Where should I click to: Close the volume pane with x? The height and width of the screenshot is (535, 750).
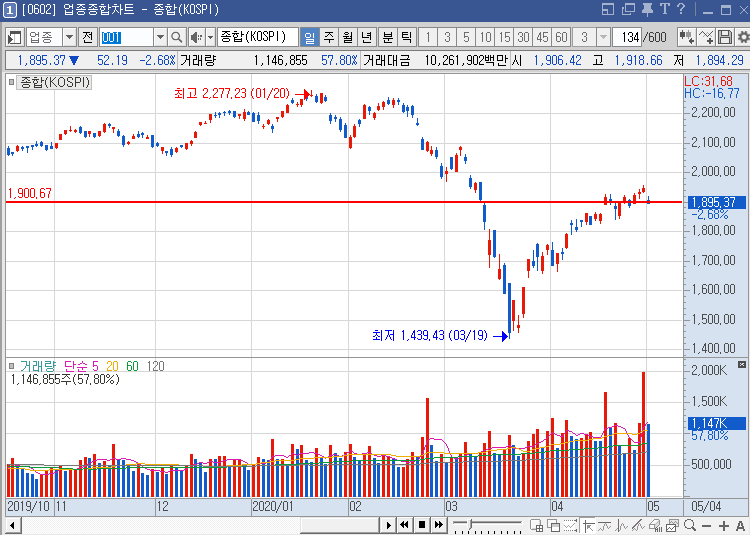click(741, 365)
